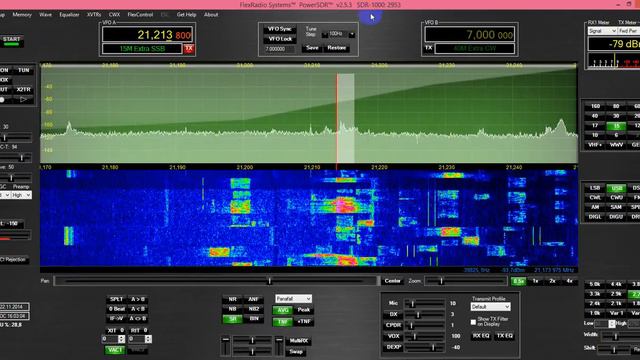Screen dimensions: 640x360
Task: Click the RX EQ button
Action: (x=481, y=336)
